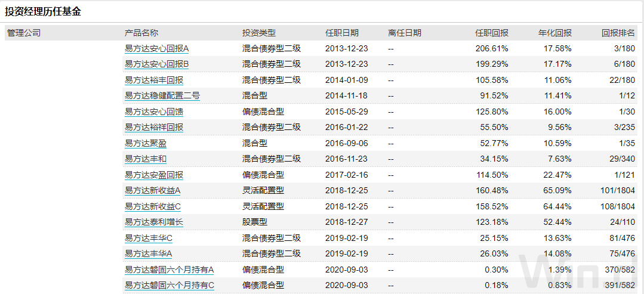Screen dimensions: 644x294
Task: Open the 易方达裕祥回报 fund link
Action: tap(154, 127)
